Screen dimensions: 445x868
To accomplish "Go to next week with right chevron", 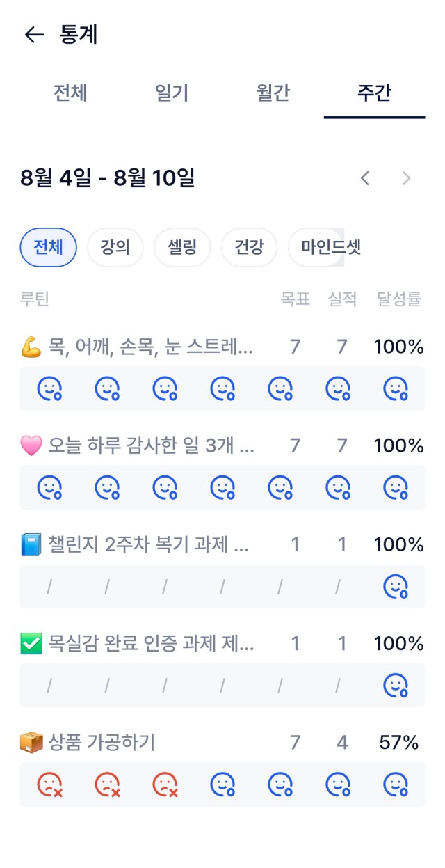I will (407, 178).
